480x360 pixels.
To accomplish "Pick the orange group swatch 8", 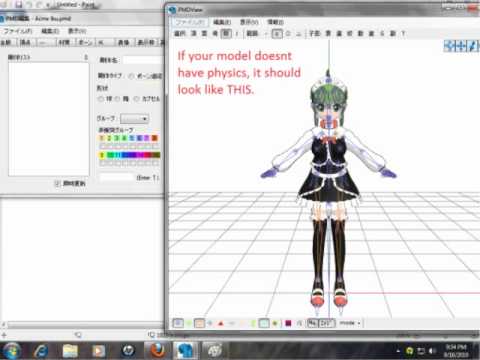I will [x=154, y=138].
